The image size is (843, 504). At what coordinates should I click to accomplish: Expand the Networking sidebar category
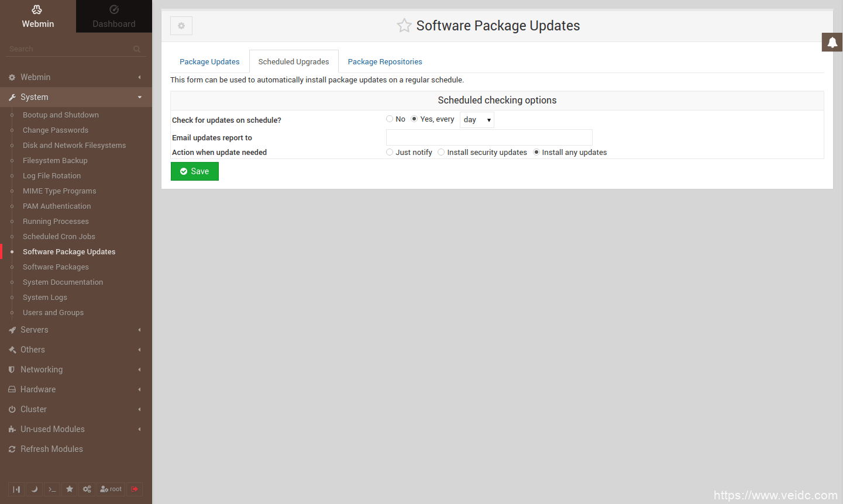pyautogui.click(x=42, y=370)
